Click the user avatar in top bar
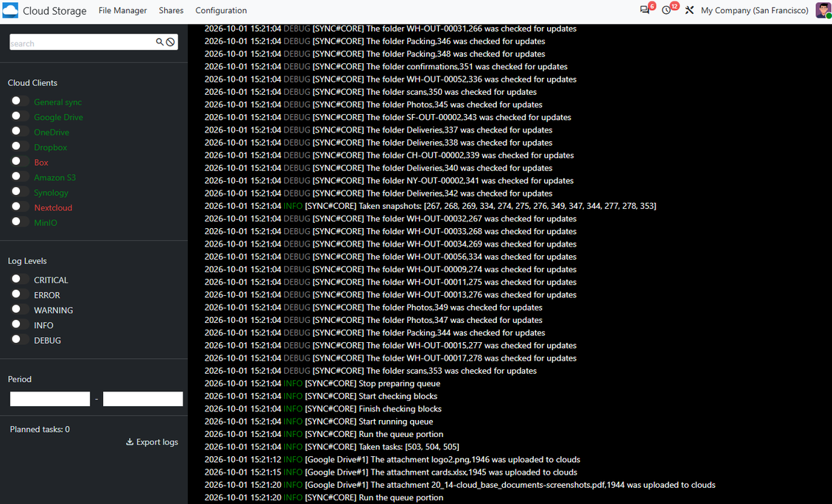The height and width of the screenshot is (504, 832). [823, 10]
